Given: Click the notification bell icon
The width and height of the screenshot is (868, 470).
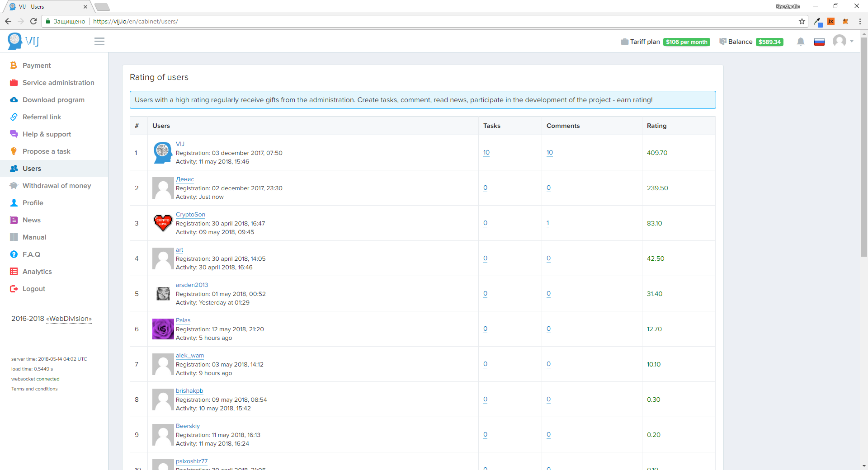Looking at the screenshot, I should (x=801, y=42).
